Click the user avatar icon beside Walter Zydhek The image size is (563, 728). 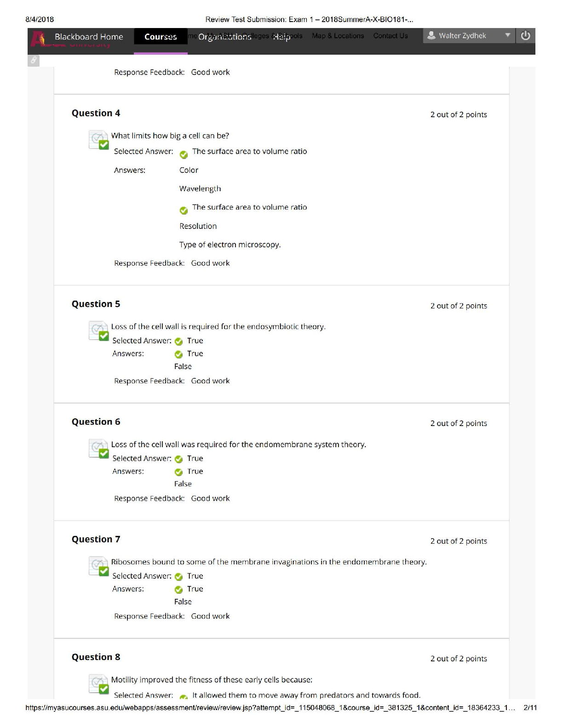[x=431, y=35]
